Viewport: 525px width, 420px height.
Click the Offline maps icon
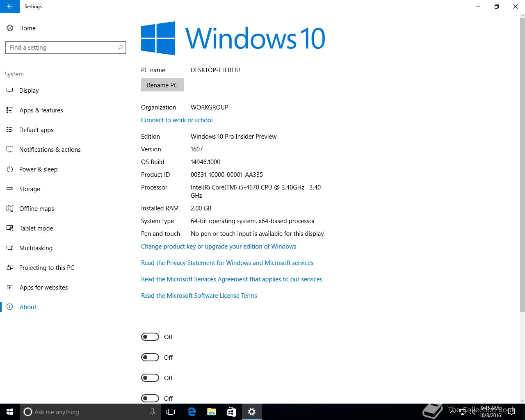[x=10, y=208]
